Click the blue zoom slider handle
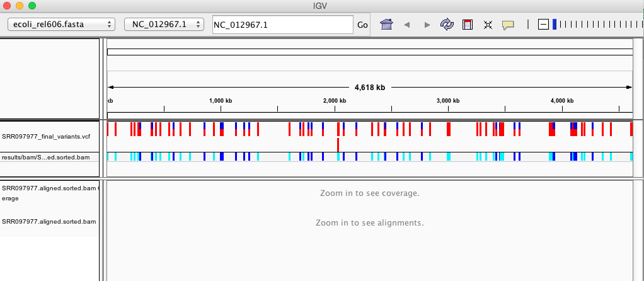644x281 pixels. click(555, 25)
